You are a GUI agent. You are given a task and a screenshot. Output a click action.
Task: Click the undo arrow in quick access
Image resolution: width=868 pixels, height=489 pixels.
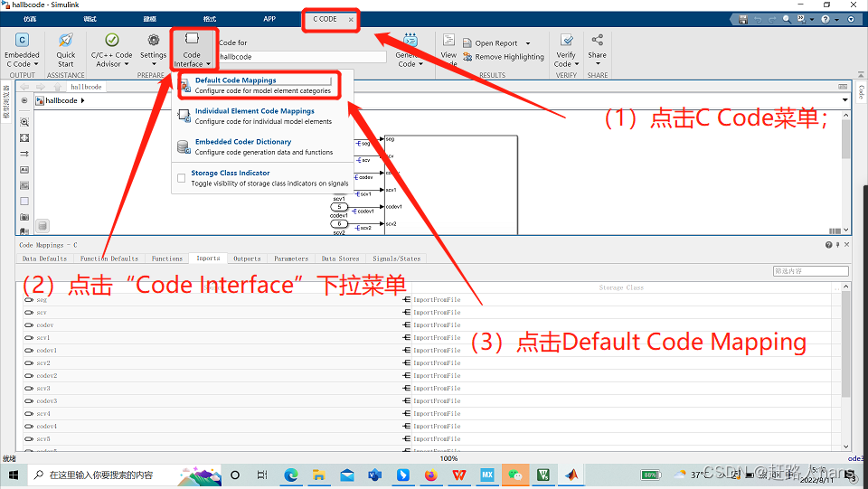click(x=758, y=19)
